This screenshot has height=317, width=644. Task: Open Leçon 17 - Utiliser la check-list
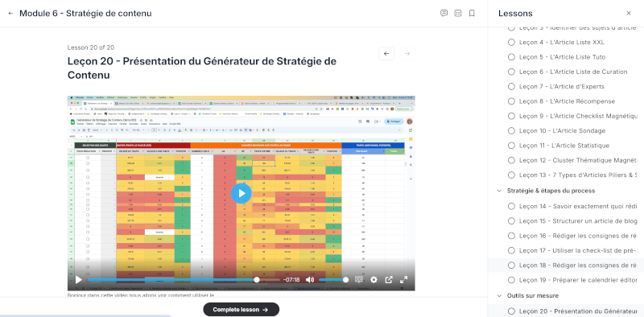pyautogui.click(x=578, y=250)
